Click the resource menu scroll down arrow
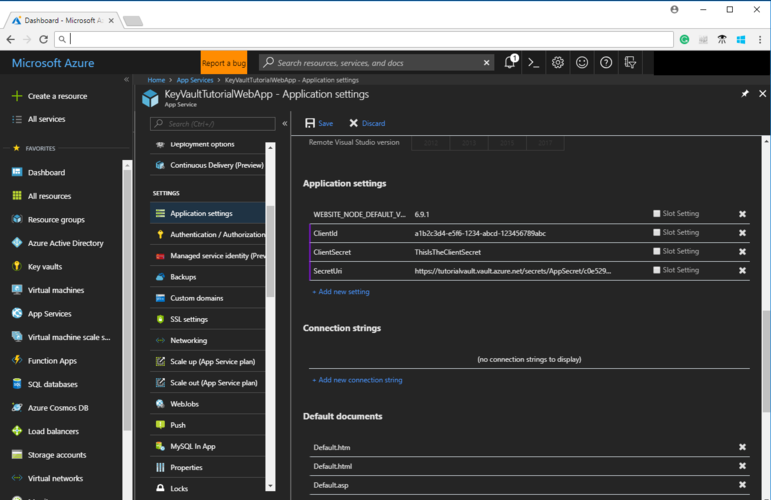The height and width of the screenshot is (500, 771). click(270, 486)
